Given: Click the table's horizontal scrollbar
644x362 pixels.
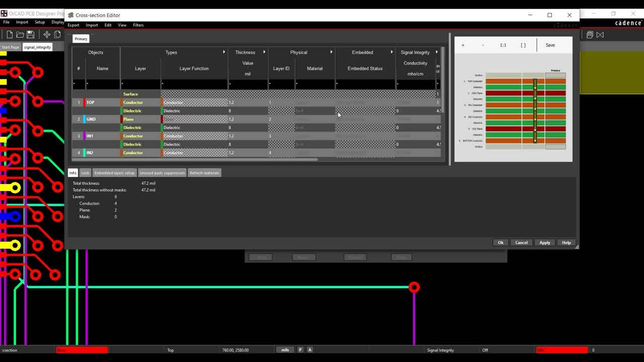Looking at the screenshot, I should pyautogui.click(x=195, y=160).
